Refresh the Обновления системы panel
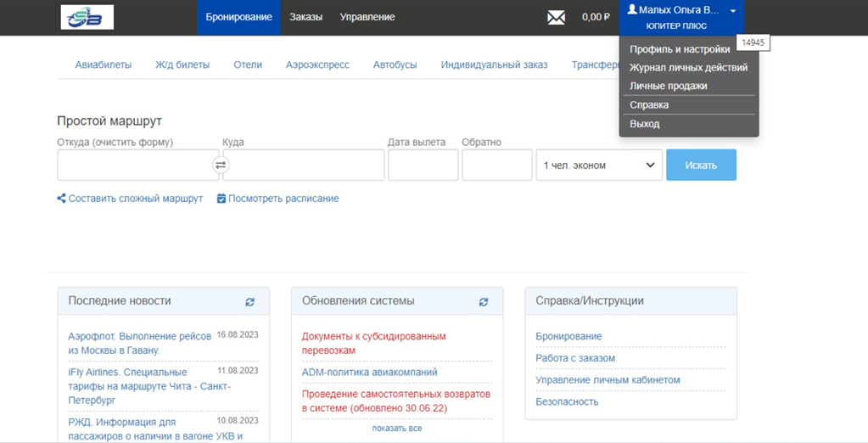The width and height of the screenshot is (868, 443). [484, 302]
